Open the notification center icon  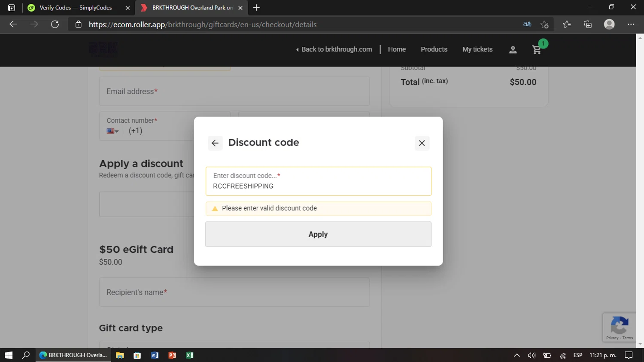click(629, 355)
